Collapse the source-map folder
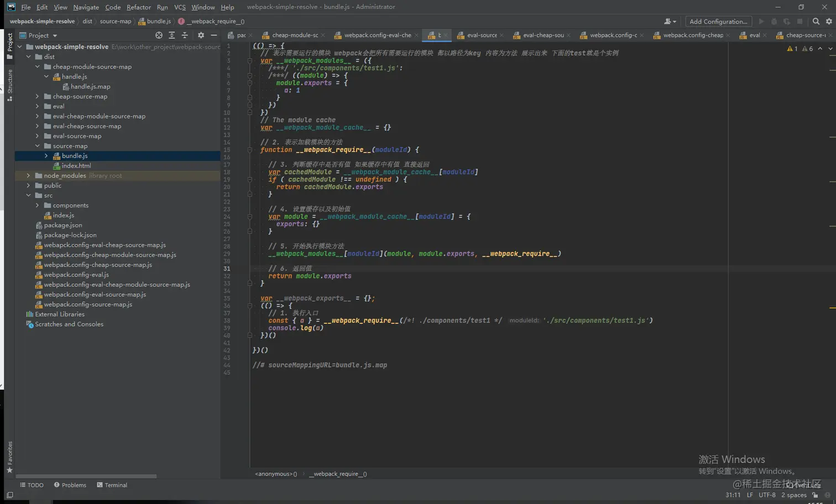 pyautogui.click(x=38, y=146)
